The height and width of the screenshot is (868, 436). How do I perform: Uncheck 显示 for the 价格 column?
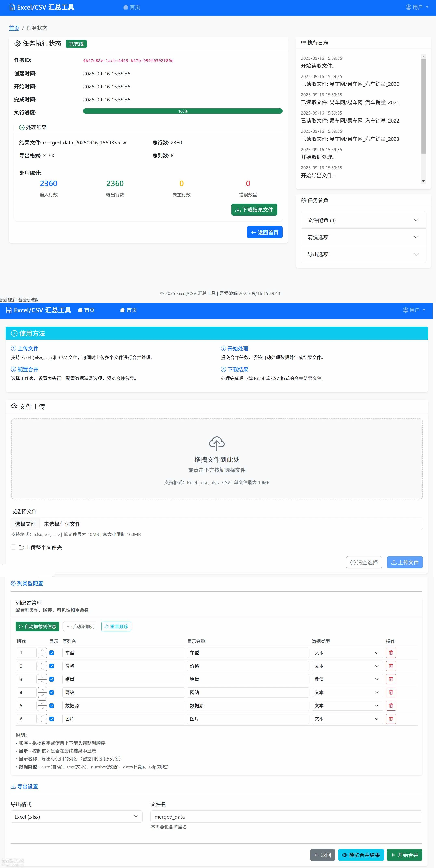click(x=52, y=666)
